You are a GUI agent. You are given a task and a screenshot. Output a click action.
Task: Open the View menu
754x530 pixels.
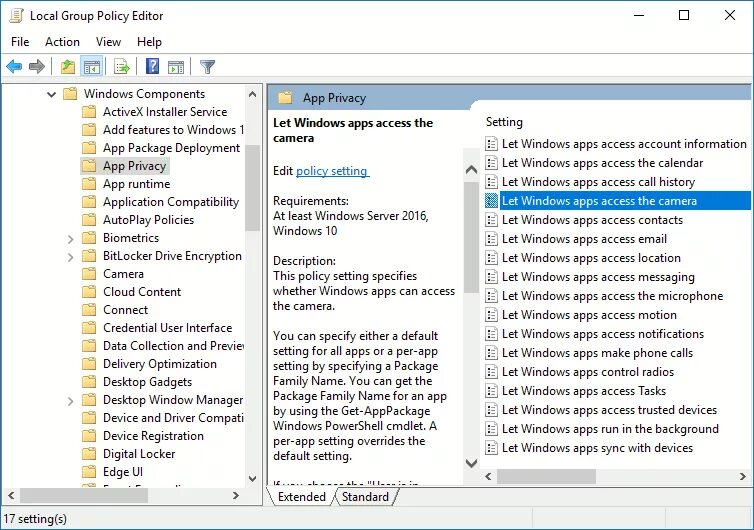[108, 42]
